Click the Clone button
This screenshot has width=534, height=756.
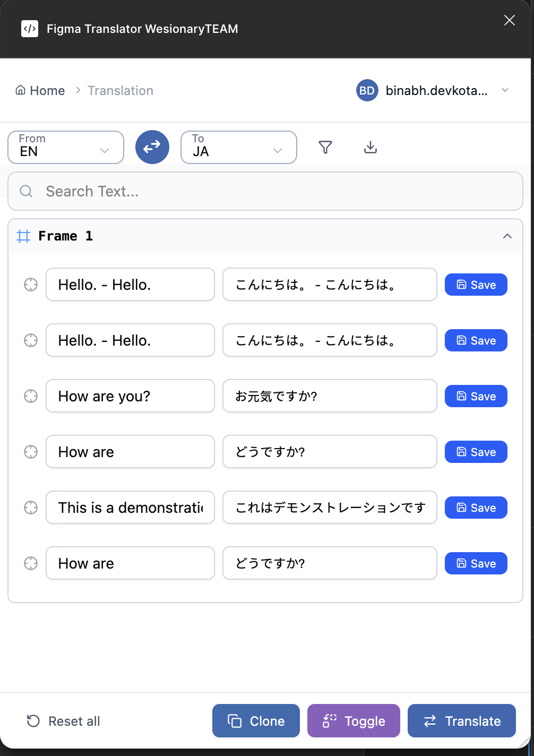[x=256, y=721]
